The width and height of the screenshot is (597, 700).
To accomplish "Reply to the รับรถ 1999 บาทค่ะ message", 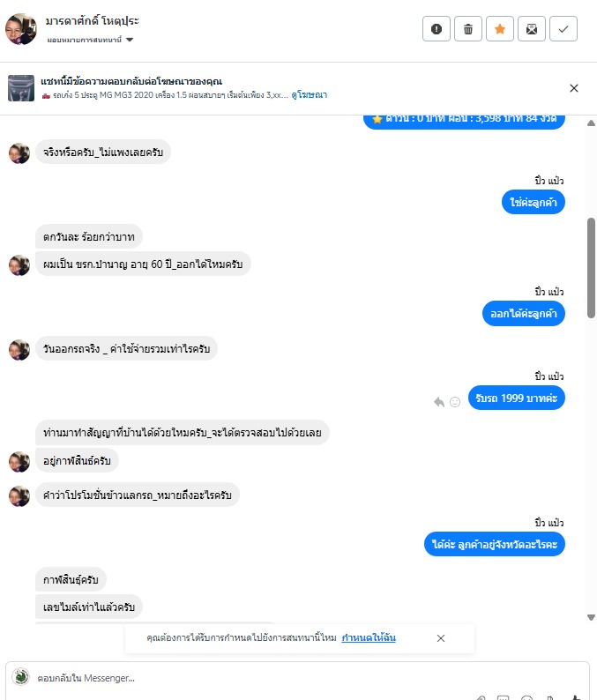I will 439,402.
